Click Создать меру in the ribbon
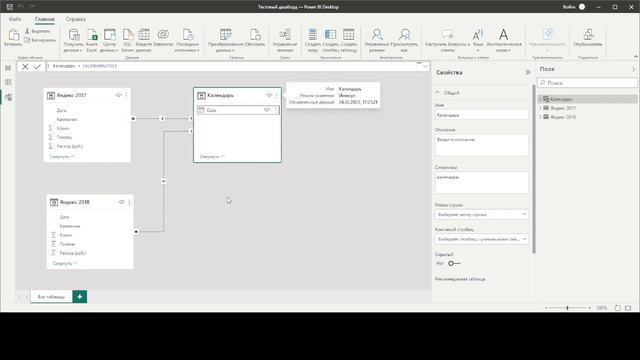640x360 pixels. (x=313, y=40)
